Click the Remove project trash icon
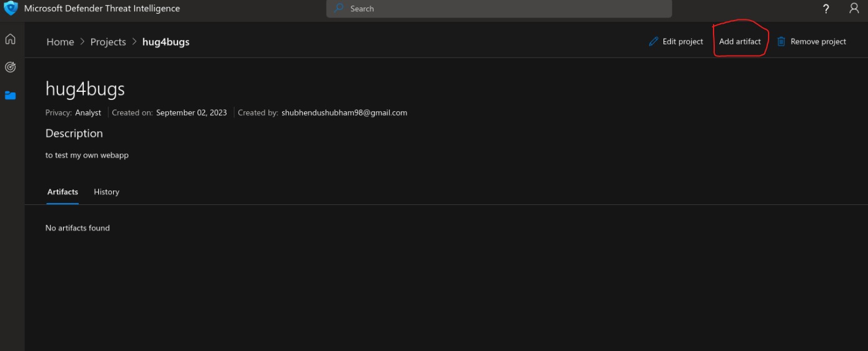 click(x=781, y=42)
